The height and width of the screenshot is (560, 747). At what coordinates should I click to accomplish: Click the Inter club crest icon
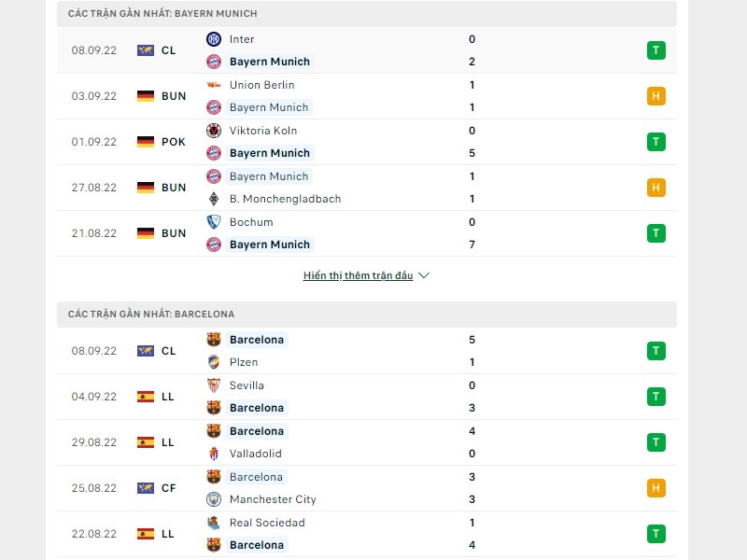[x=214, y=39]
